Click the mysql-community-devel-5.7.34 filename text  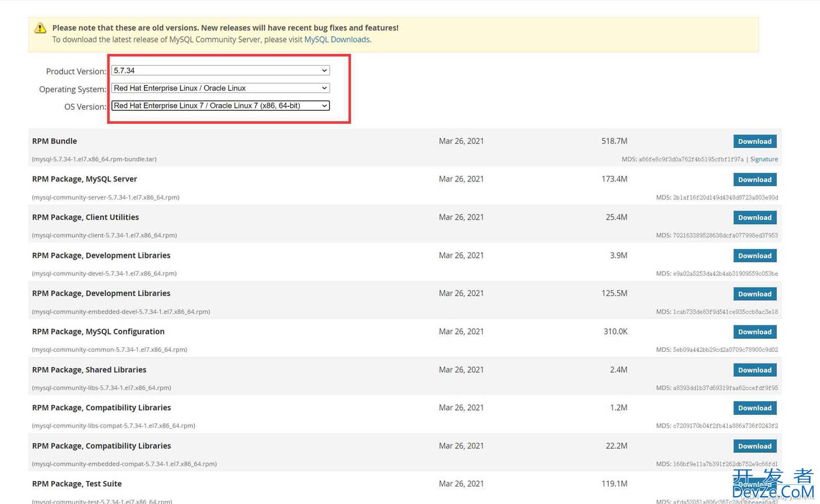click(105, 274)
